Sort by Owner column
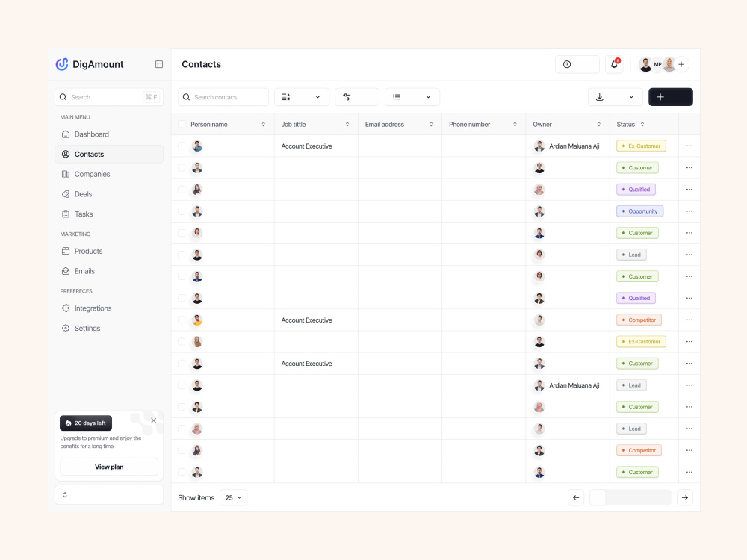Viewport: 747px width, 560px height. [599, 124]
